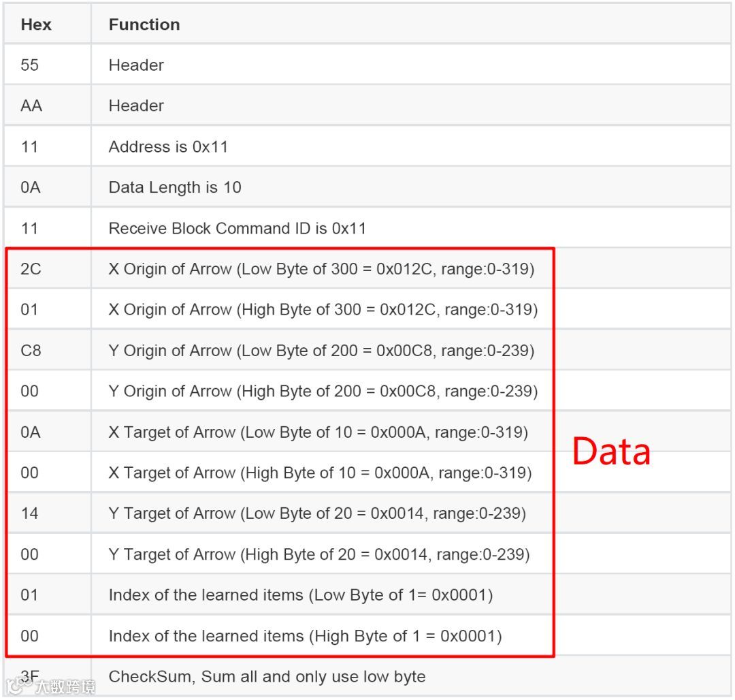The height and width of the screenshot is (700, 735).
Task: Select 'X Origin of Arrow (High Byte of 300' text
Action: (x=235, y=309)
